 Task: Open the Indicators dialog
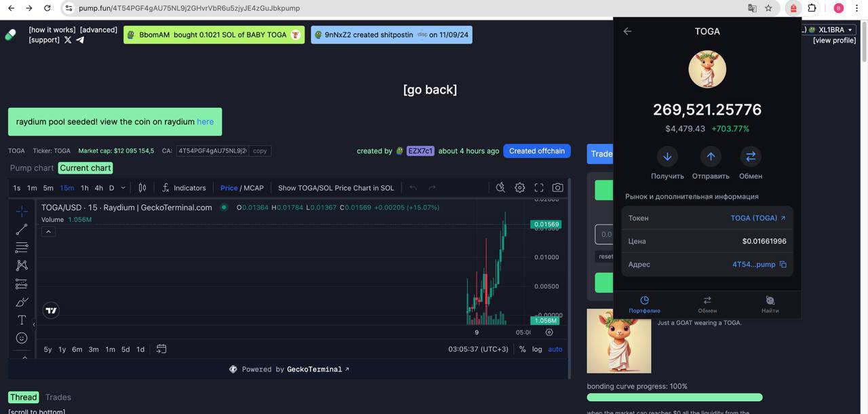pyautogui.click(x=184, y=188)
